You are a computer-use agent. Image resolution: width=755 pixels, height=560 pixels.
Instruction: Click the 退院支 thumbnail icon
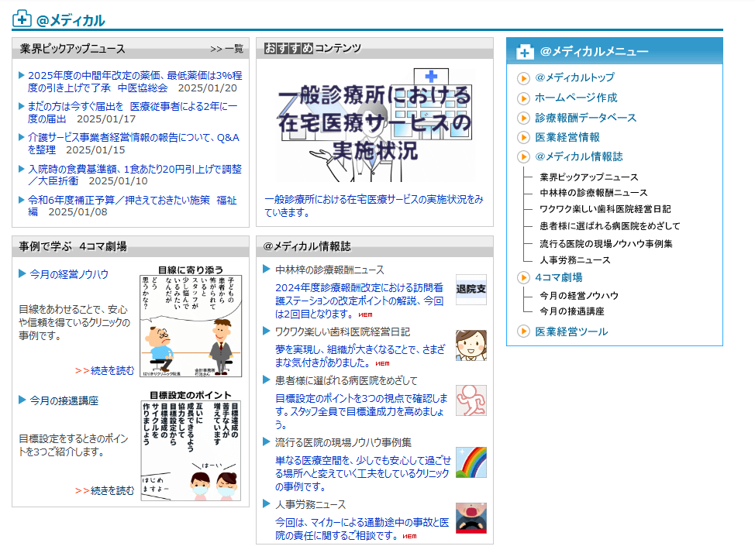471,289
